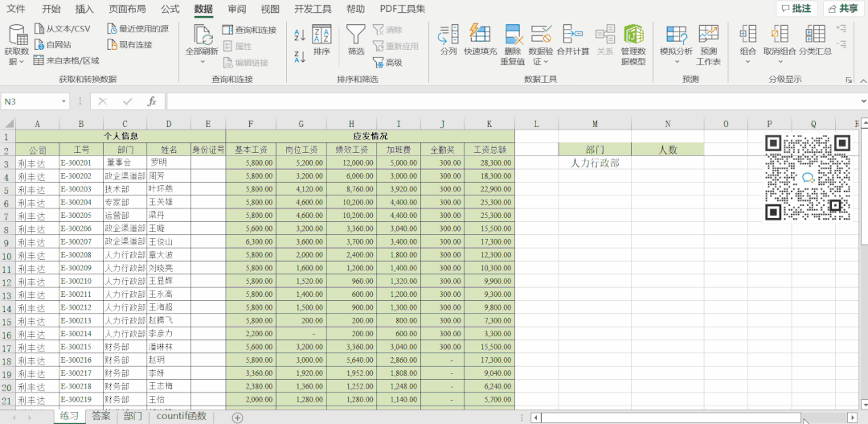
Task: Open 最近使用的源
Action: point(137,29)
